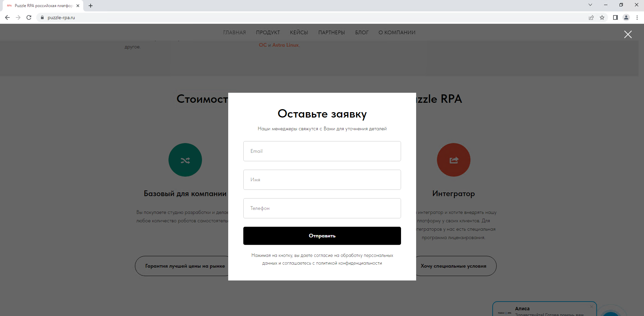The height and width of the screenshot is (316, 644).
Task: Bookmark this page with the star icon
Action: pyautogui.click(x=602, y=17)
